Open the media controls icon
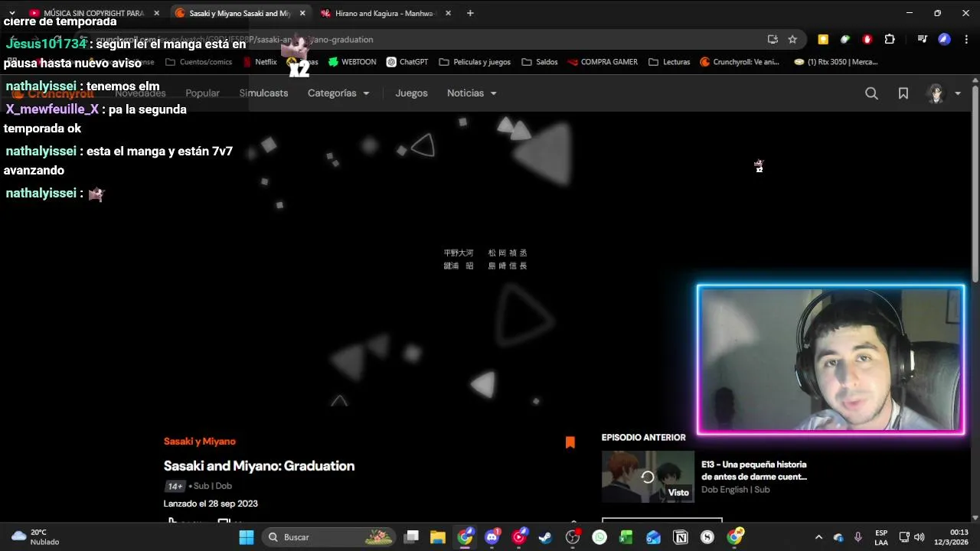980x551 pixels. point(923,39)
